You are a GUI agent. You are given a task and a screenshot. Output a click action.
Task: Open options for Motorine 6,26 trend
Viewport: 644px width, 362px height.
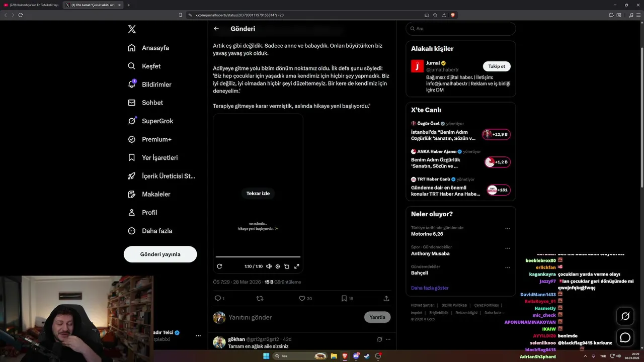[x=507, y=229]
